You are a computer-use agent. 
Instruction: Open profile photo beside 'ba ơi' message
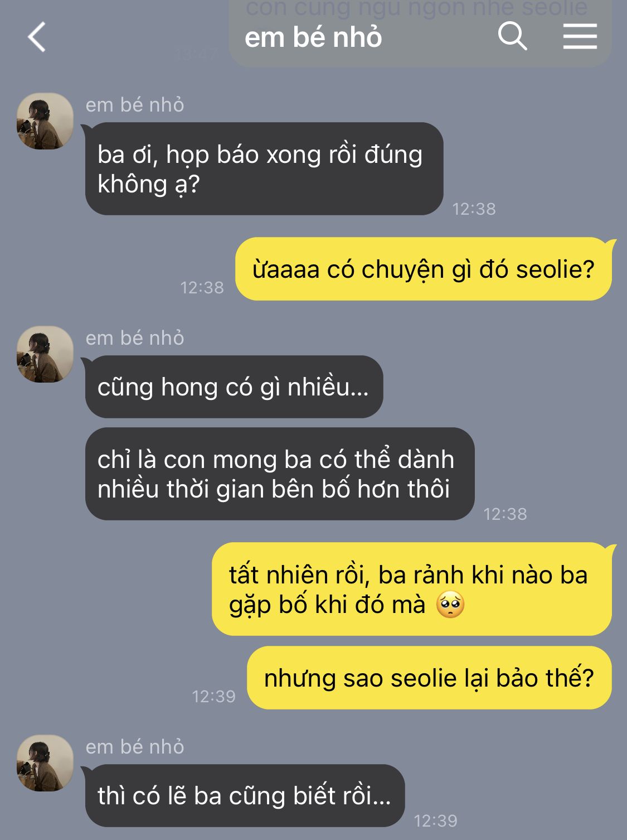coord(45,121)
